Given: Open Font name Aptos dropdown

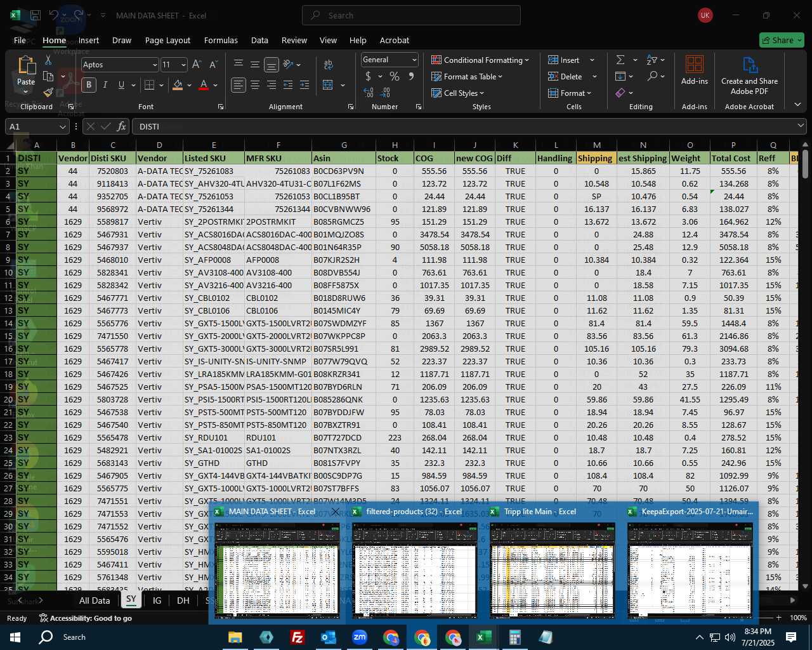Looking at the screenshot, I should 154,65.
